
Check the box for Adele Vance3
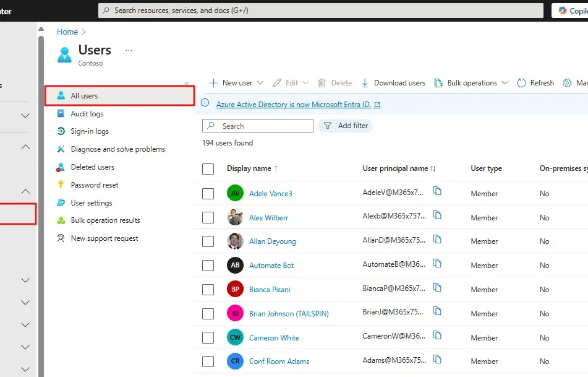[208, 193]
